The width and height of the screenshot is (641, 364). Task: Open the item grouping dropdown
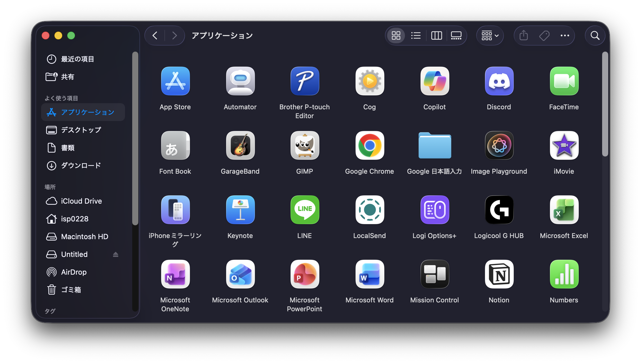[490, 36]
